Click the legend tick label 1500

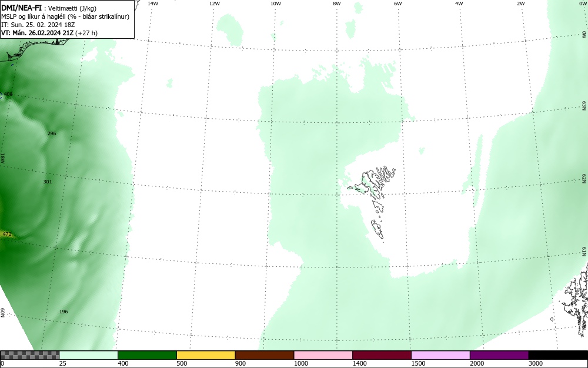coord(419,363)
